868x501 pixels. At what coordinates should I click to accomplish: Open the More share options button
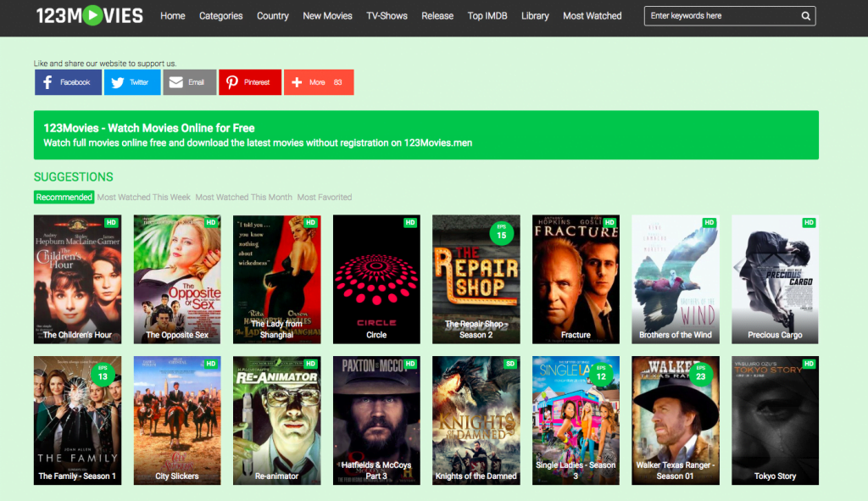(319, 82)
